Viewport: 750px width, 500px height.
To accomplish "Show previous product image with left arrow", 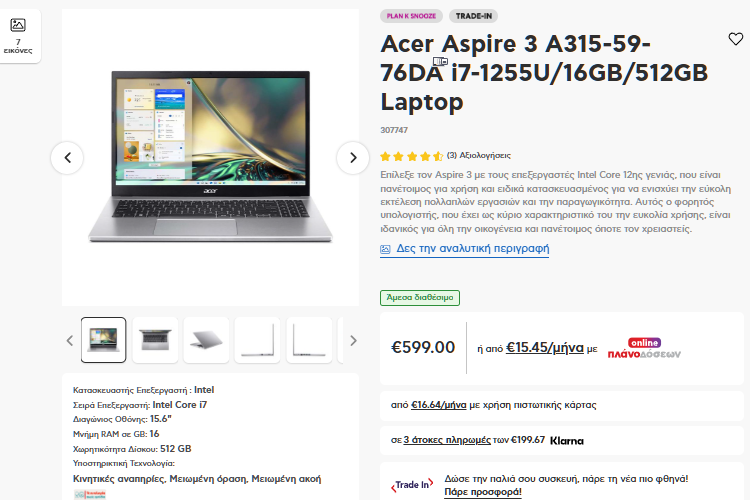I will coord(67,157).
